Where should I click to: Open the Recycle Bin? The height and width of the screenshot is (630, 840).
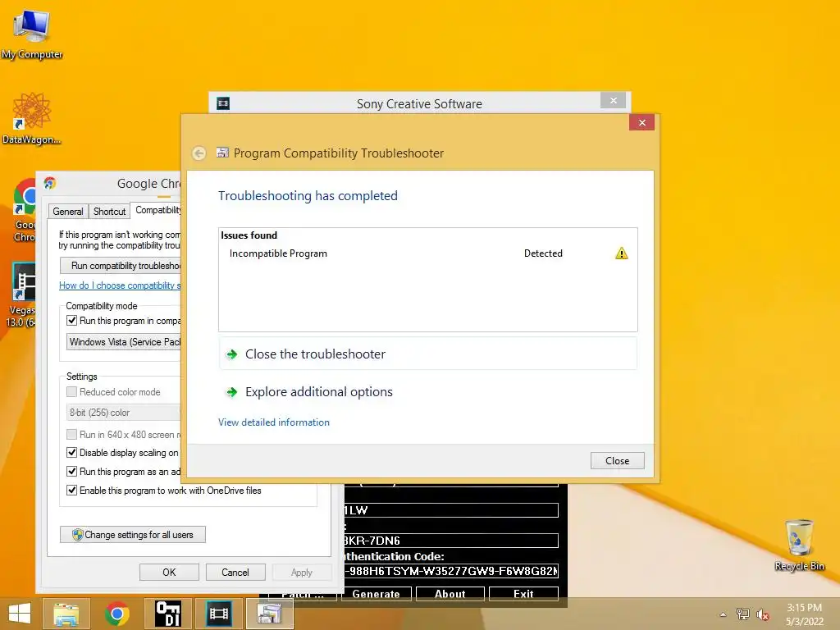799,545
